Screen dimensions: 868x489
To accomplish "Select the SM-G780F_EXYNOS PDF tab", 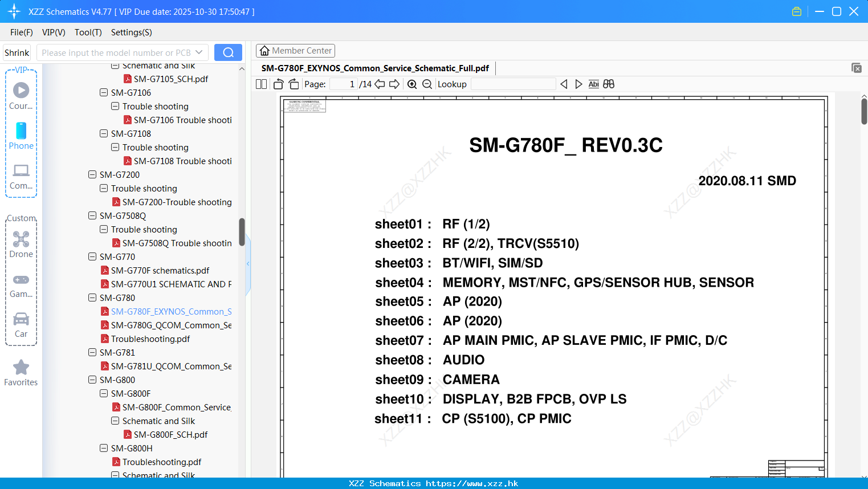I will (375, 68).
